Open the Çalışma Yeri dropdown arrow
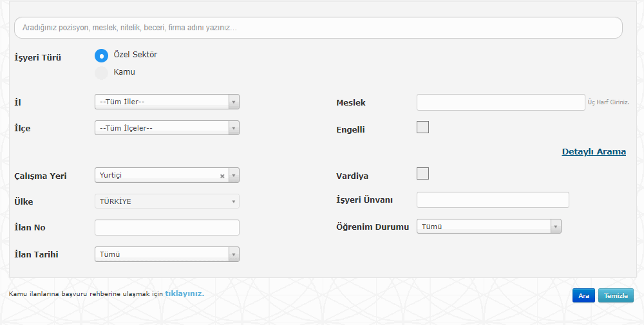644x325 pixels. click(x=234, y=175)
